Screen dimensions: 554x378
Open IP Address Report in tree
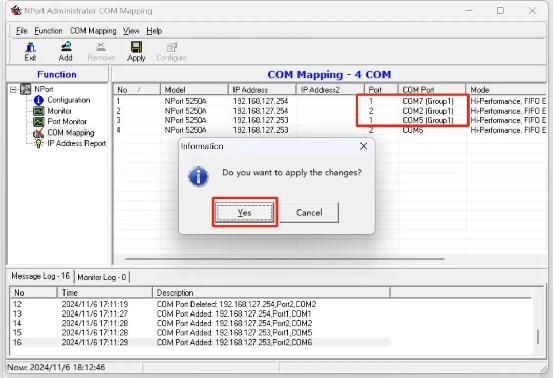point(77,143)
